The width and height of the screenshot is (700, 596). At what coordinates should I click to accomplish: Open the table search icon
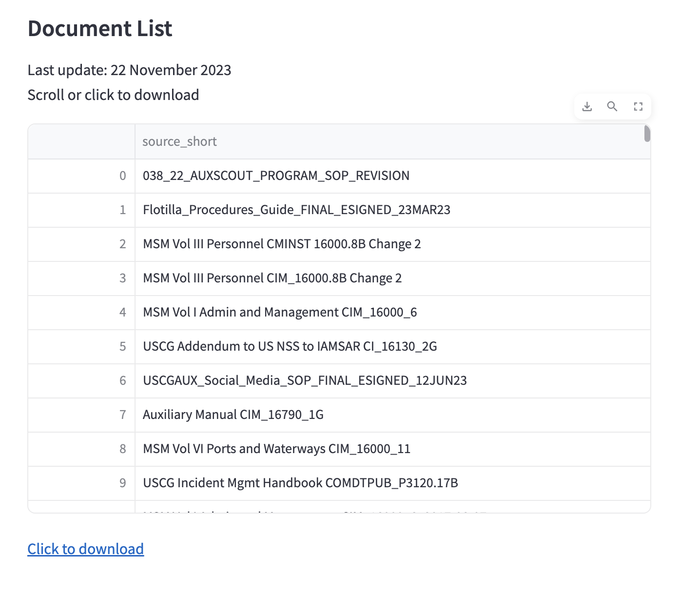point(612,106)
